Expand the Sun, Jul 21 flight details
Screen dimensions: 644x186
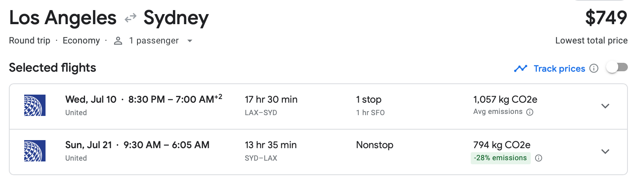click(605, 152)
